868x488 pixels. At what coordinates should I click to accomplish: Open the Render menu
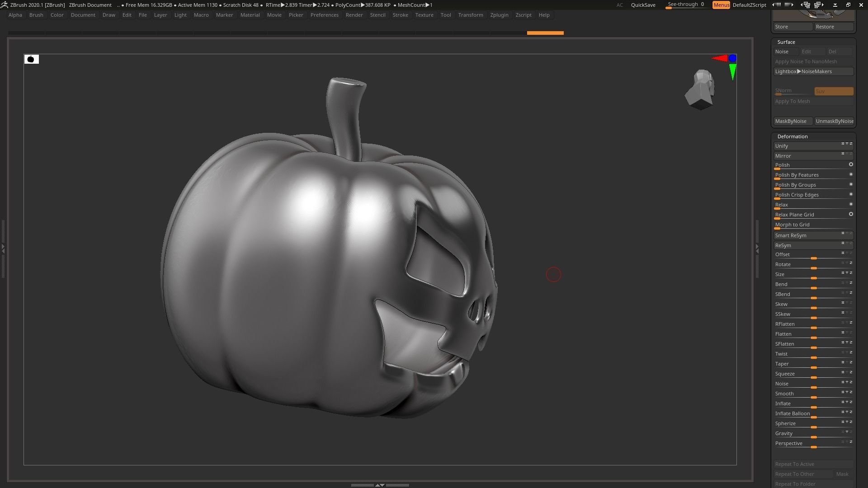click(x=354, y=15)
